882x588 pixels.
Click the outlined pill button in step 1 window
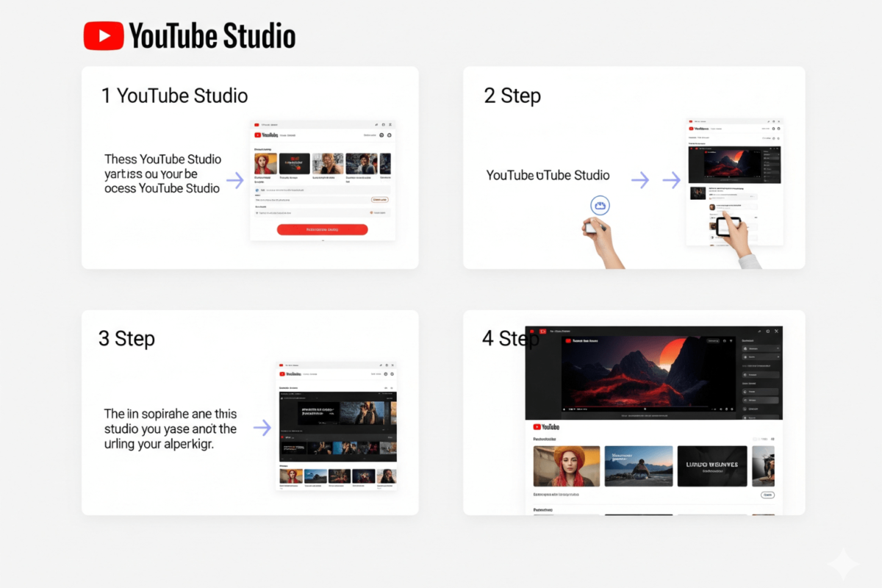pyautogui.click(x=380, y=199)
